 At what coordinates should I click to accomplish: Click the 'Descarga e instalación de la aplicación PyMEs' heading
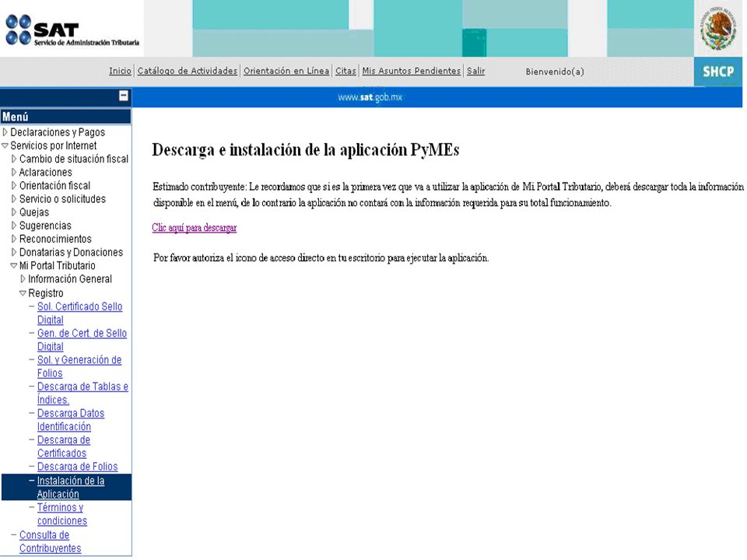click(305, 150)
